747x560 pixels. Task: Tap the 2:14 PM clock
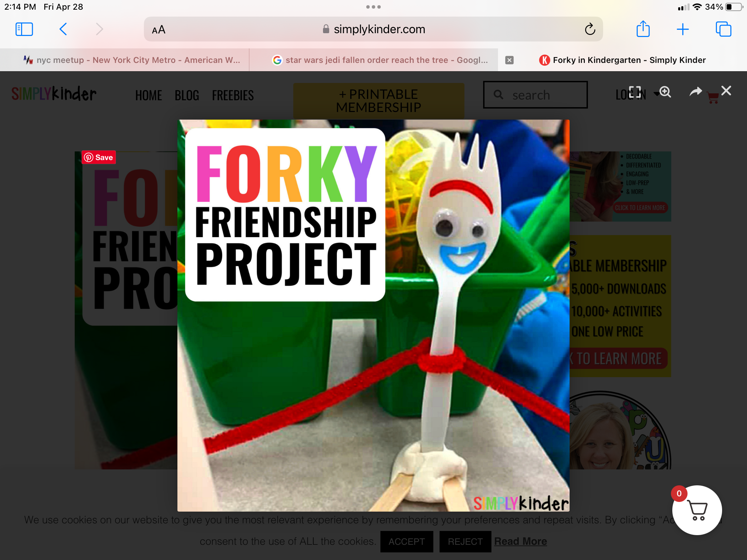coord(20,7)
